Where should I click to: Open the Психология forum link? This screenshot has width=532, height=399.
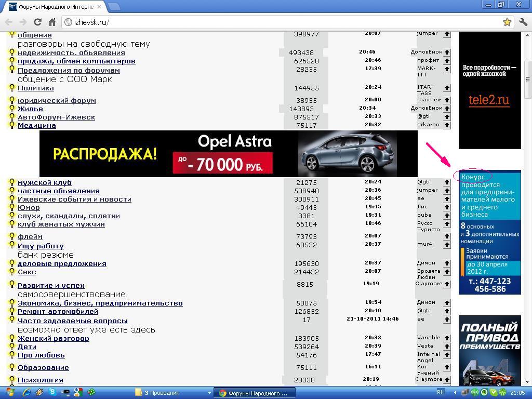(41, 380)
